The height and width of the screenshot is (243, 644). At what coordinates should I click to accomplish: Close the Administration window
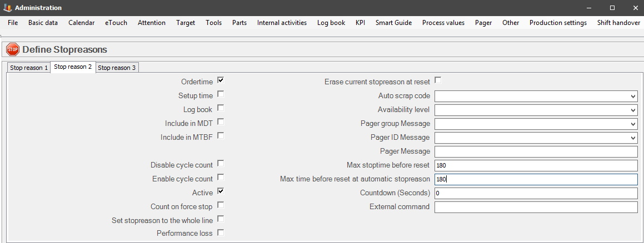click(635, 8)
